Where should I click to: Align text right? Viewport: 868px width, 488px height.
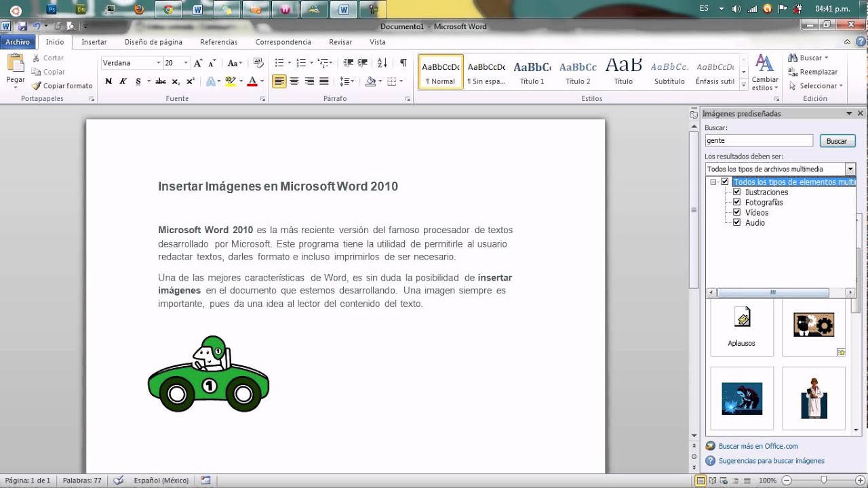tap(309, 81)
